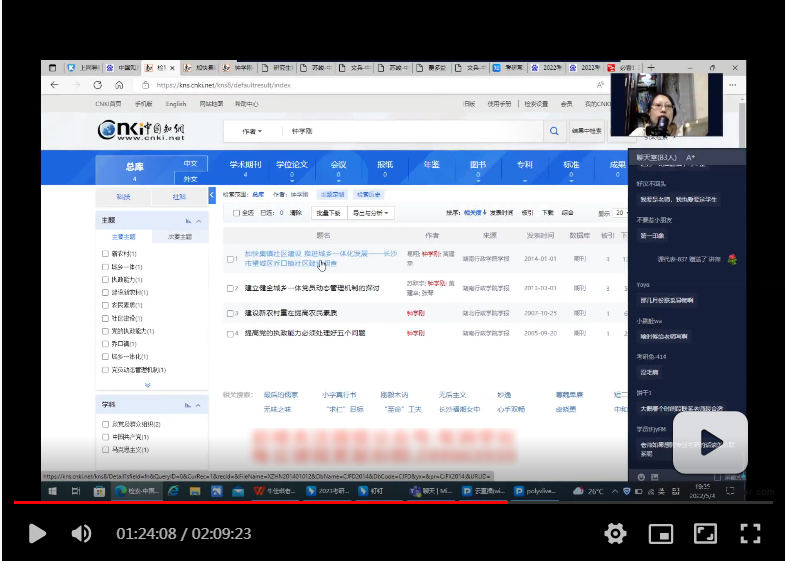Image resolution: width=785 pixels, height=561 pixels.
Task: Open the Task View icon in the taskbar
Action: pyautogui.click(x=76, y=491)
